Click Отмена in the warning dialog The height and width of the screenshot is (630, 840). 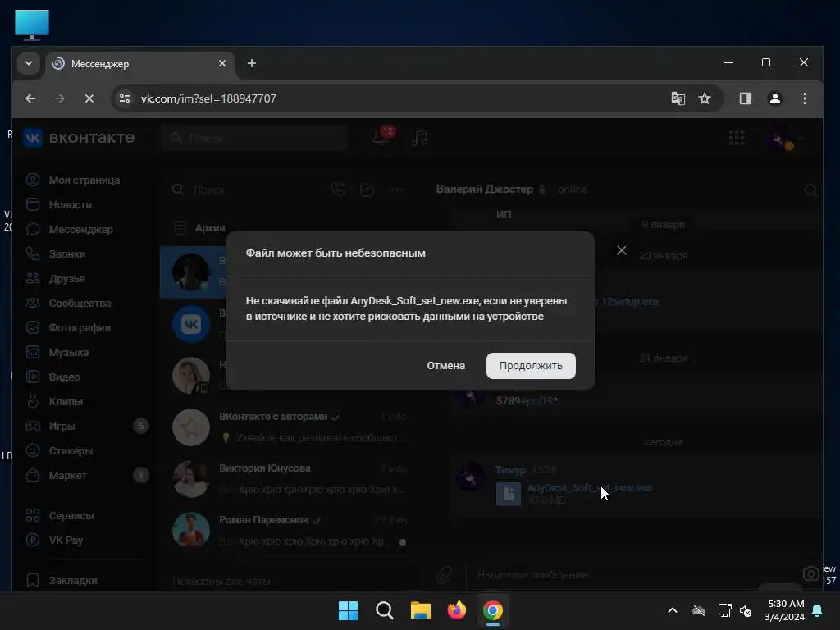pos(445,365)
